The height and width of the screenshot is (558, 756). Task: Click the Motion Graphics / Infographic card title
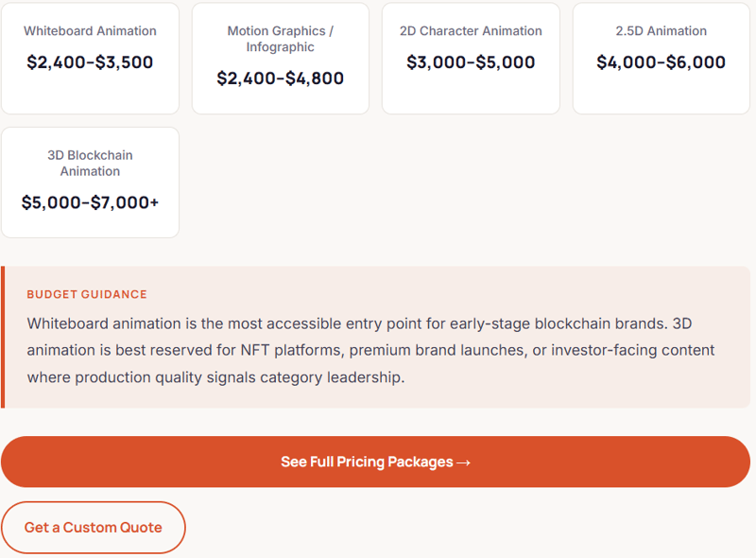coord(280,39)
